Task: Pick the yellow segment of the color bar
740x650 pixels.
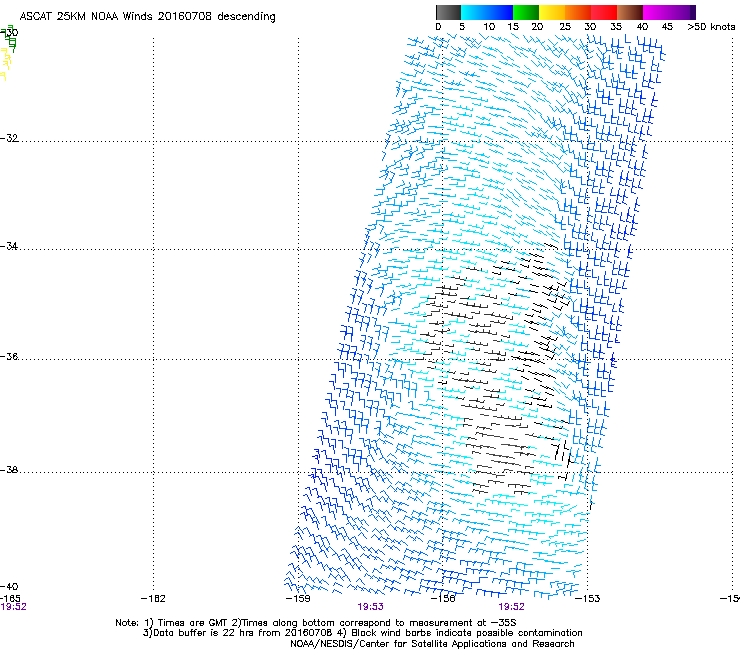Action: [x=552, y=12]
